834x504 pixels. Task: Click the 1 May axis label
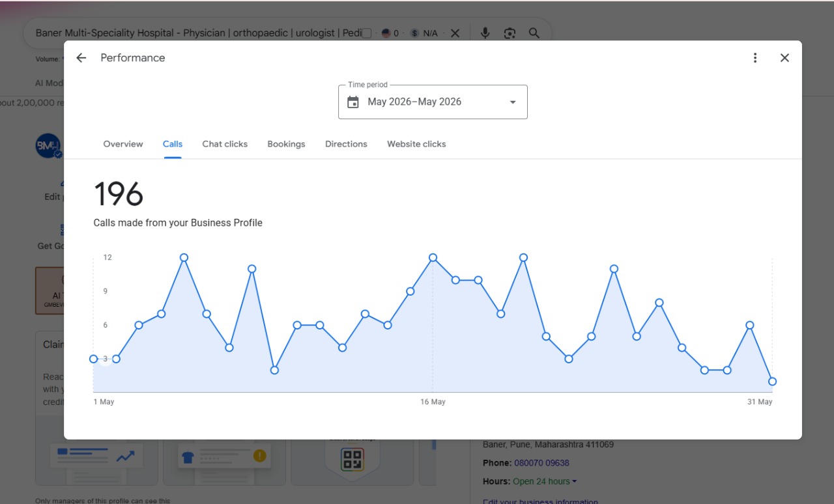(104, 402)
